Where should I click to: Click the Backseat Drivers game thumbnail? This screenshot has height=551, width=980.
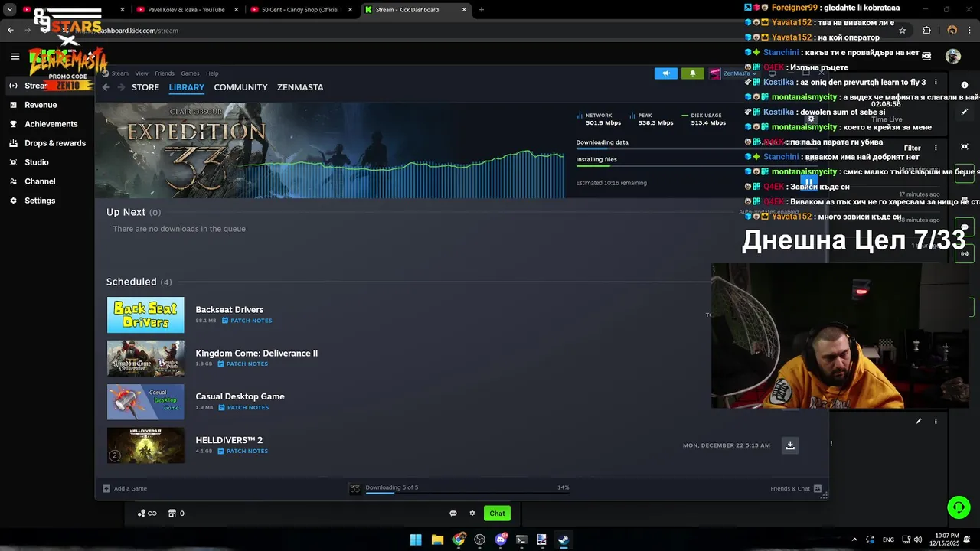145,315
